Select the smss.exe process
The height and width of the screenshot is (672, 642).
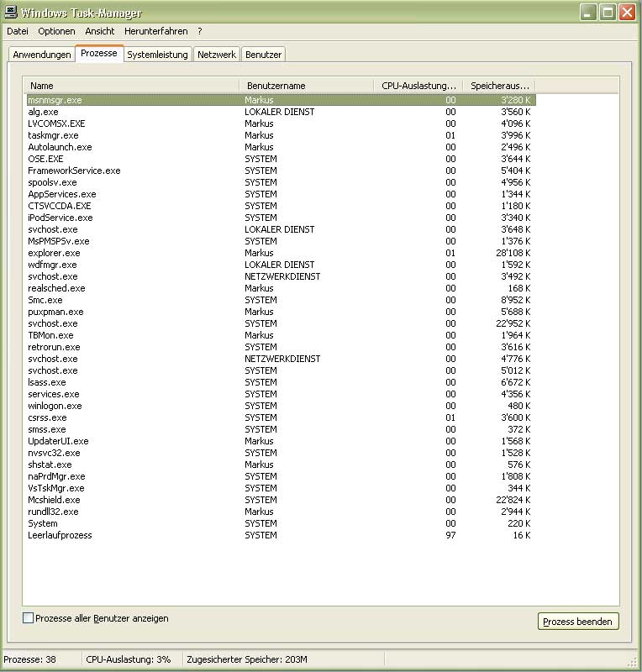point(281,429)
